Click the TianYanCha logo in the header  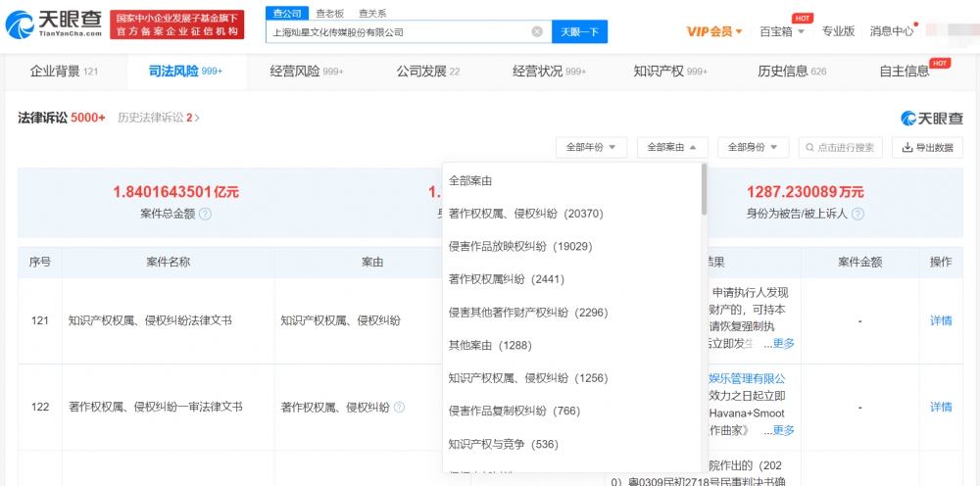53,24
